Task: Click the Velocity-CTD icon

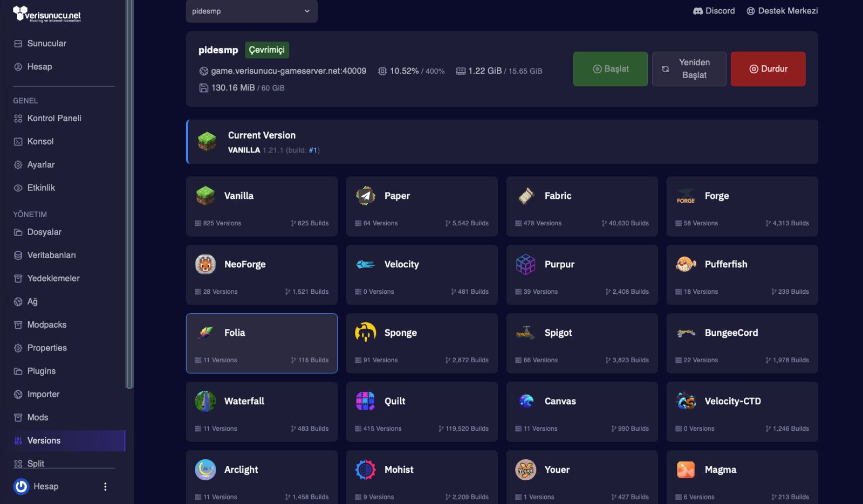Action: pos(686,401)
